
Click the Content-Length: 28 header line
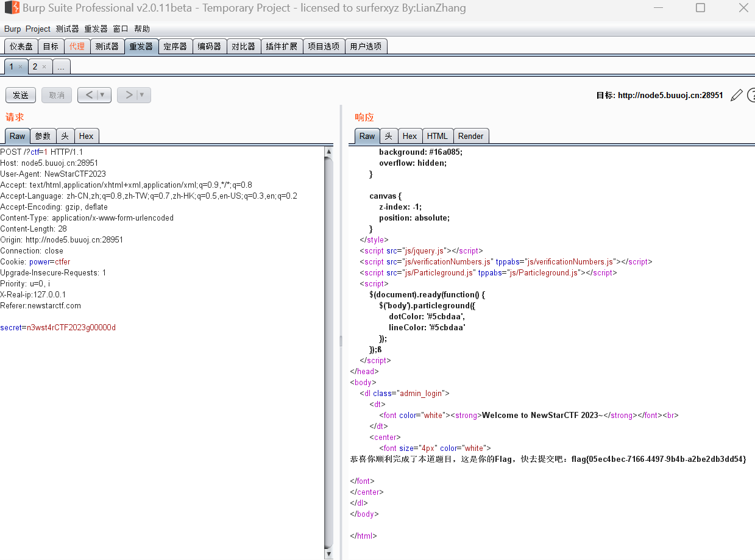(x=34, y=229)
